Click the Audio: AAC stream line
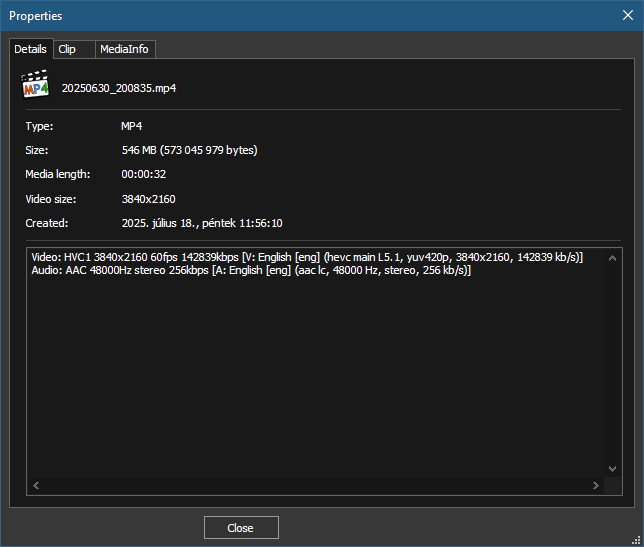The width and height of the screenshot is (644, 547). point(251,270)
